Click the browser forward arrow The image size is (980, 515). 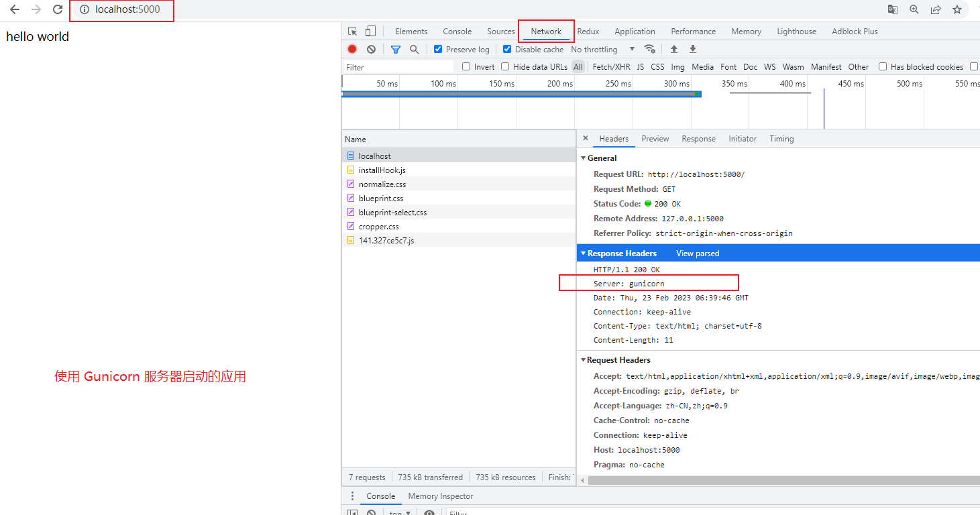point(36,9)
